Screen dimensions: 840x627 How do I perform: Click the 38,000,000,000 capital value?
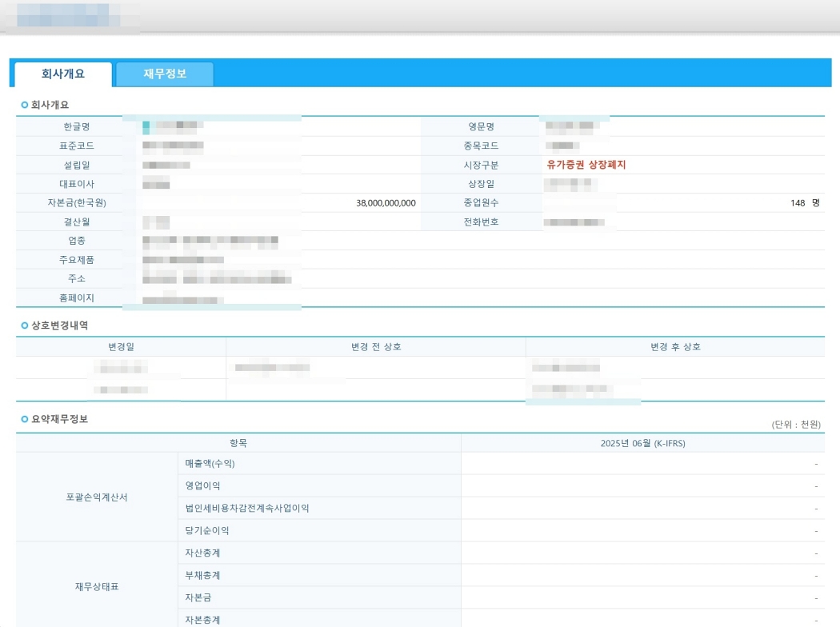(x=386, y=203)
